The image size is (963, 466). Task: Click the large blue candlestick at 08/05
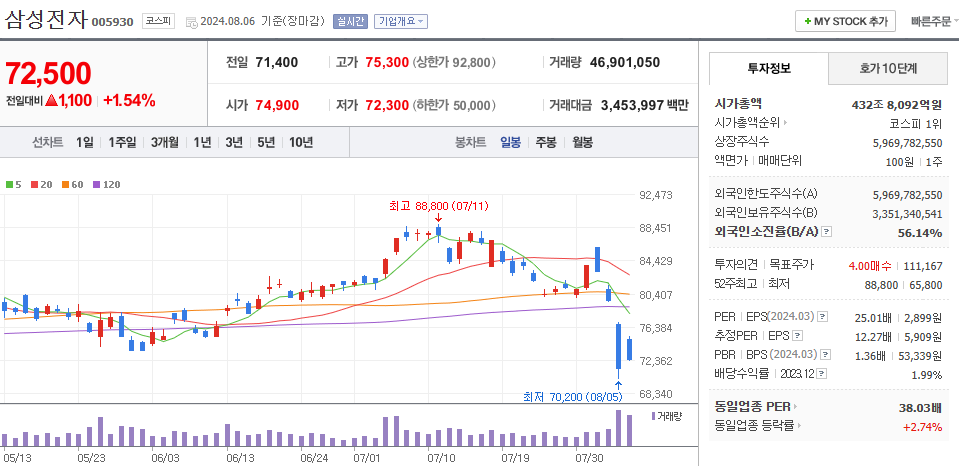[618, 345]
